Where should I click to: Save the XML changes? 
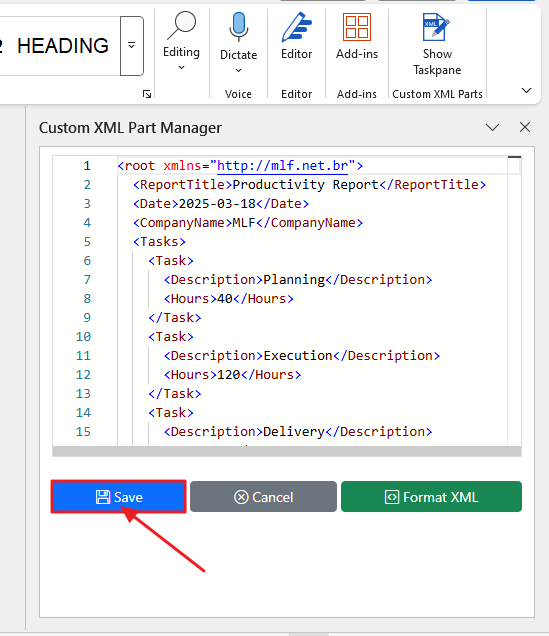tap(118, 497)
